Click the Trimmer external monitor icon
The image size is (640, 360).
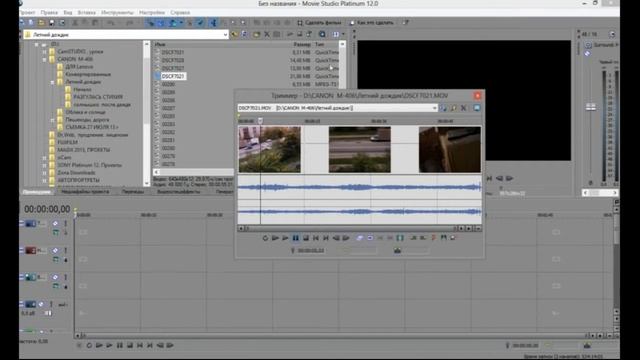(x=476, y=108)
